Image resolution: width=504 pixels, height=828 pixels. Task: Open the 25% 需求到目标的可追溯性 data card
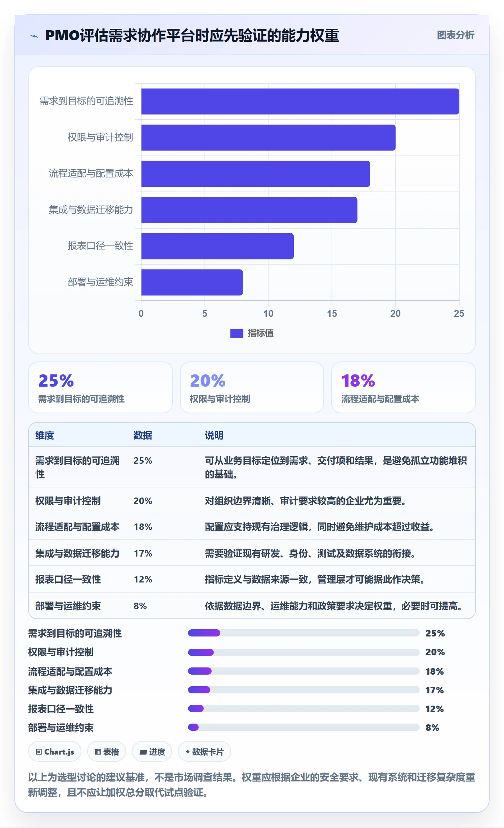[x=100, y=387]
